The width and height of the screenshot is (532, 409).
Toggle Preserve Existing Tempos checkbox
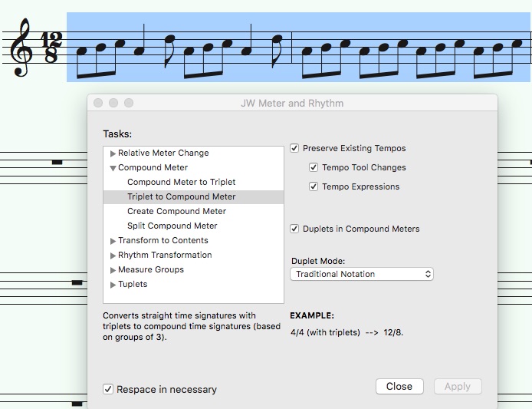click(x=295, y=148)
